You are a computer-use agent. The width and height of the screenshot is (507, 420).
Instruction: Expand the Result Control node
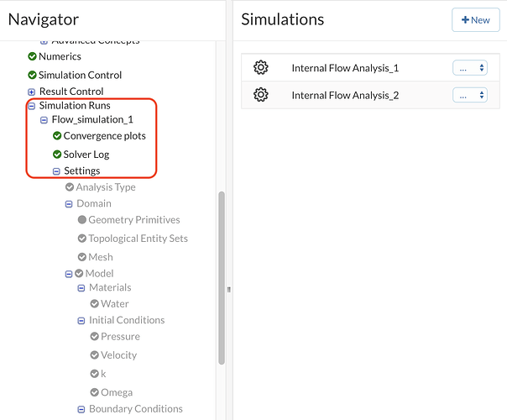point(32,92)
